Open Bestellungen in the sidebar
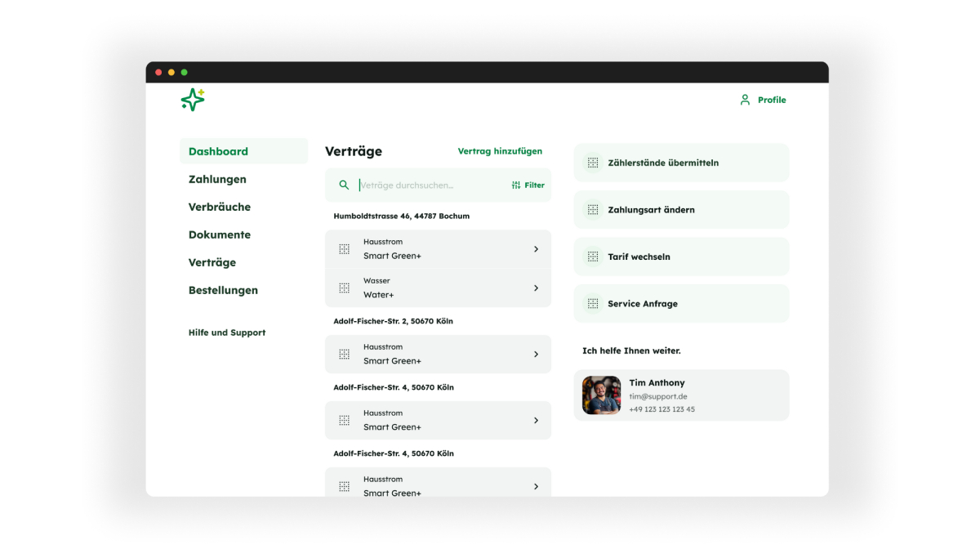Viewport: 980px width, 549px height. 223,290
